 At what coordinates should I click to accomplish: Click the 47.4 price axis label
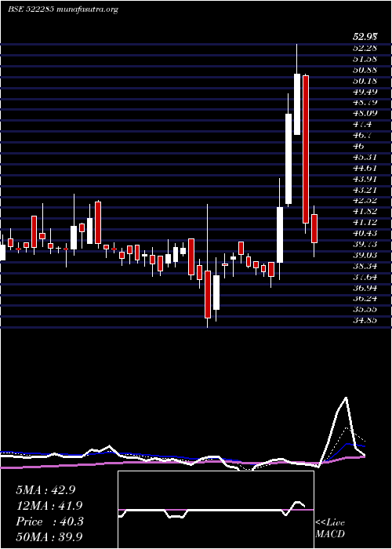tap(362, 124)
